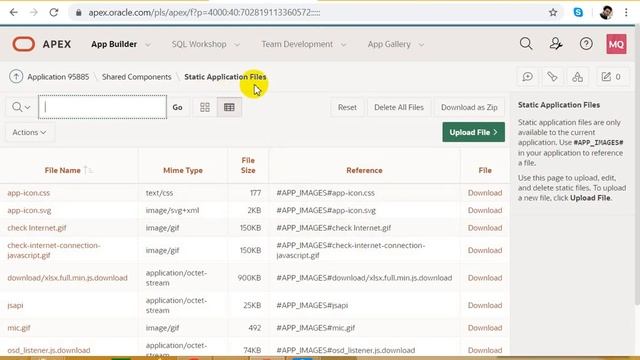
Task: Click the Reset button
Action: point(347,107)
